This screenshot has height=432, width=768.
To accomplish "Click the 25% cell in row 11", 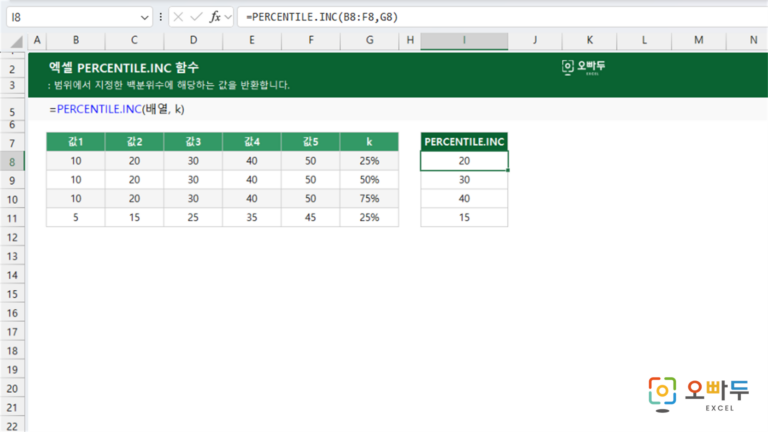I will coord(369,217).
